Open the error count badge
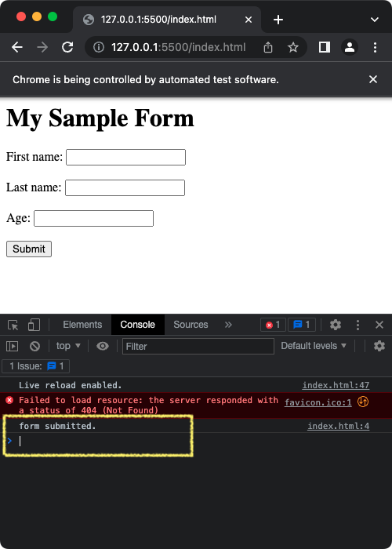The height and width of the screenshot is (549, 392). 273,325
